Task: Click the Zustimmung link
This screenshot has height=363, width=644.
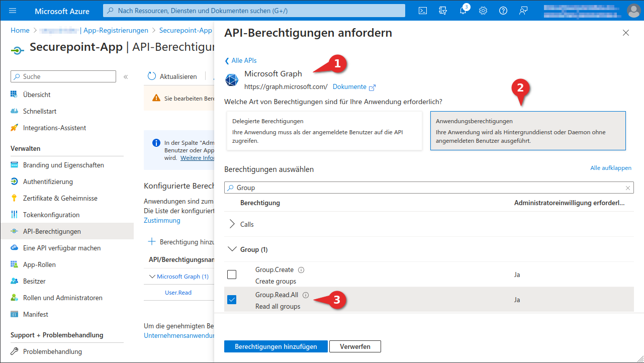Action: click(162, 220)
